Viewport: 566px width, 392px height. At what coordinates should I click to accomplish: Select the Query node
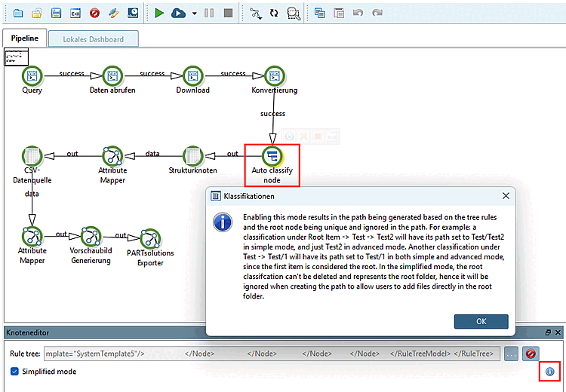(32, 76)
